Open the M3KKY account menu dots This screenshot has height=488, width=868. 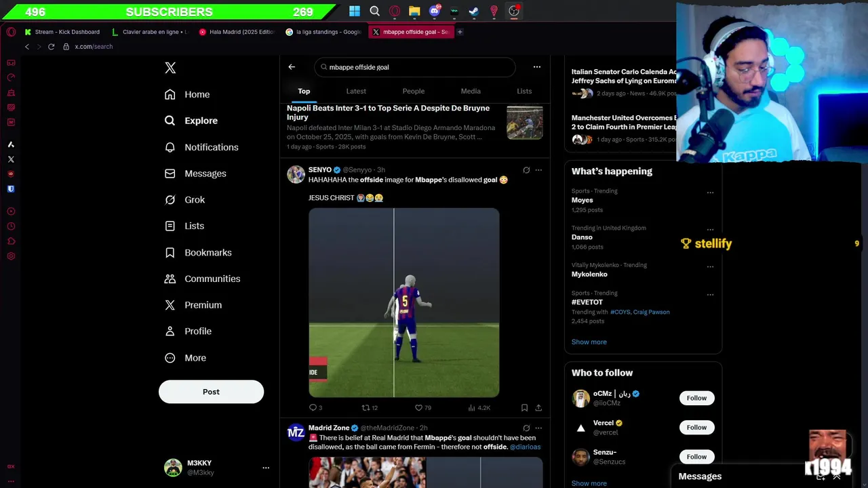coord(266,468)
